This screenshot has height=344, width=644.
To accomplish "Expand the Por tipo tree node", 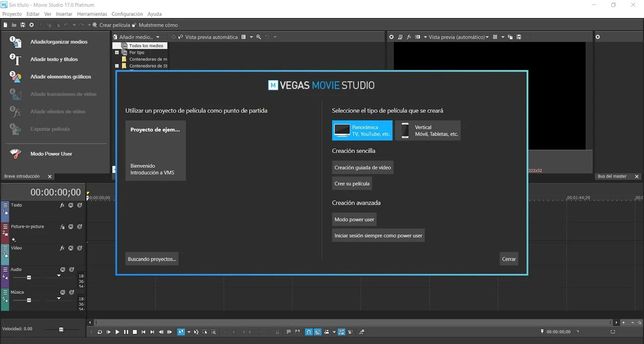I will [x=117, y=52].
